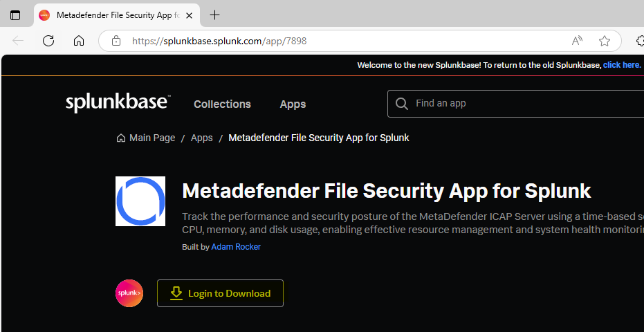Follow the 'click here' old Splunkbase link
This screenshot has height=332, width=644.
(622, 65)
